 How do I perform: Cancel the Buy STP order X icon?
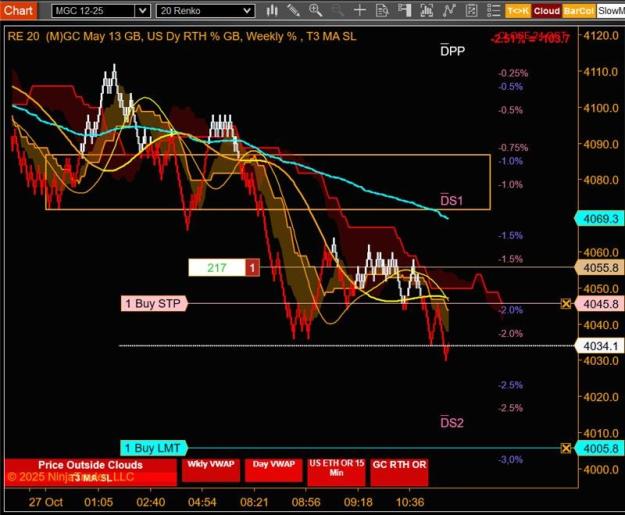point(566,304)
